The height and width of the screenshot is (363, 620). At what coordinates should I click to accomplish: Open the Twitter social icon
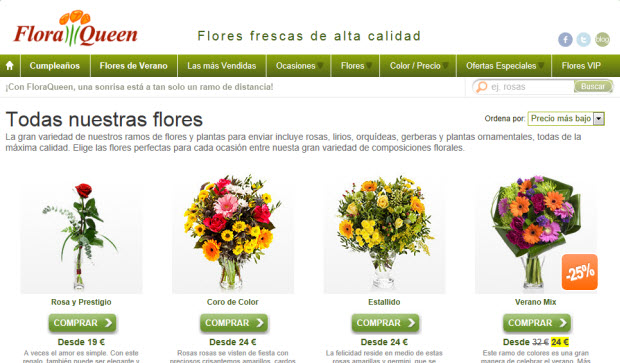click(584, 40)
